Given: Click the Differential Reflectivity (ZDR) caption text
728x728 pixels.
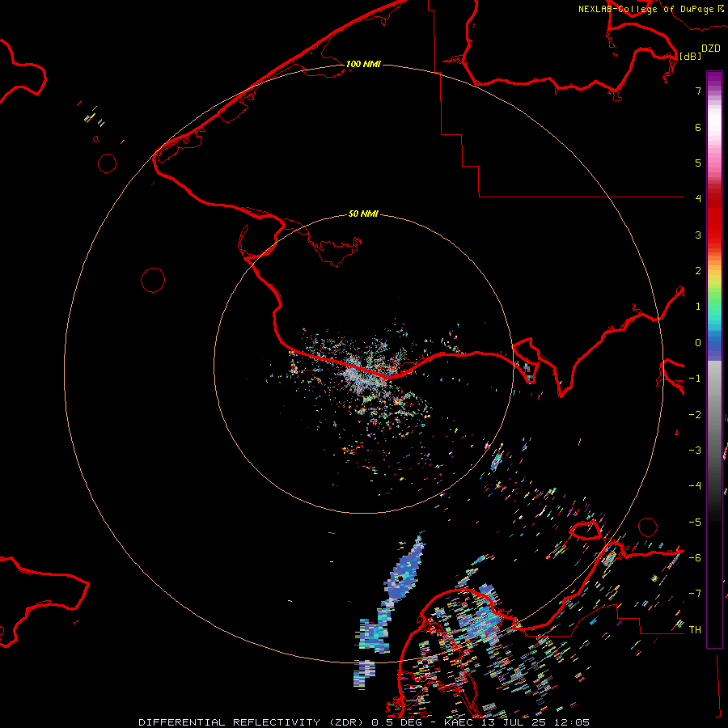Looking at the screenshot, I should coord(252,722).
